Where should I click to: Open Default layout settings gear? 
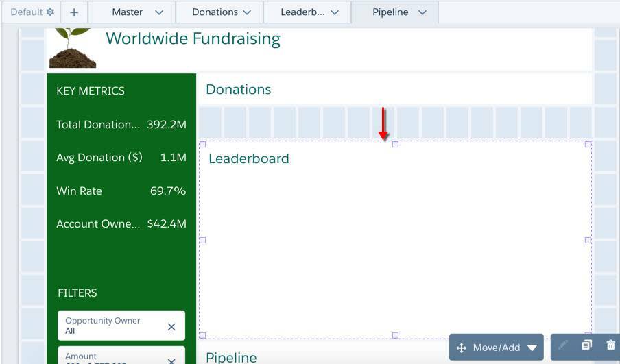50,12
